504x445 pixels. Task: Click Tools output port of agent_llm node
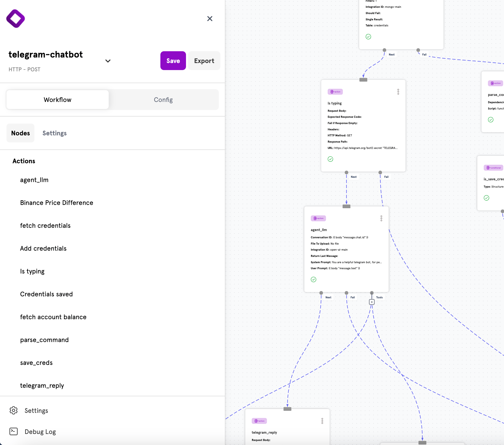372,293
